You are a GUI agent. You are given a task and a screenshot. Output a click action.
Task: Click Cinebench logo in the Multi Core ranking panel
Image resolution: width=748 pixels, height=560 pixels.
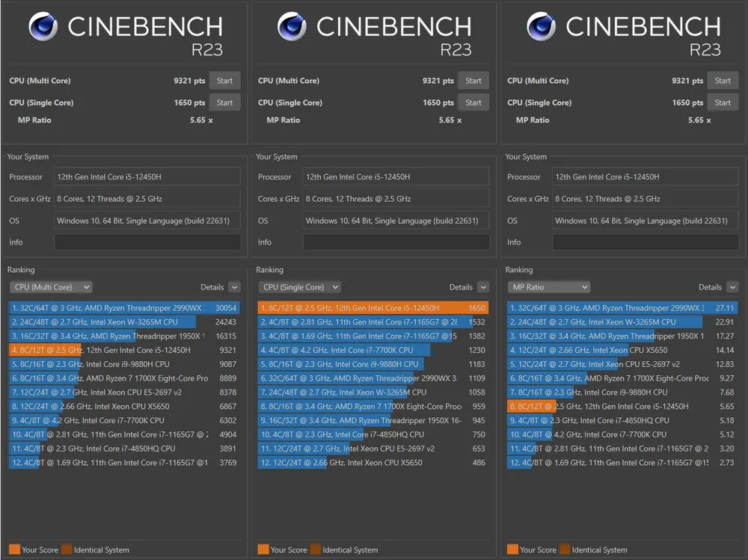point(43,27)
